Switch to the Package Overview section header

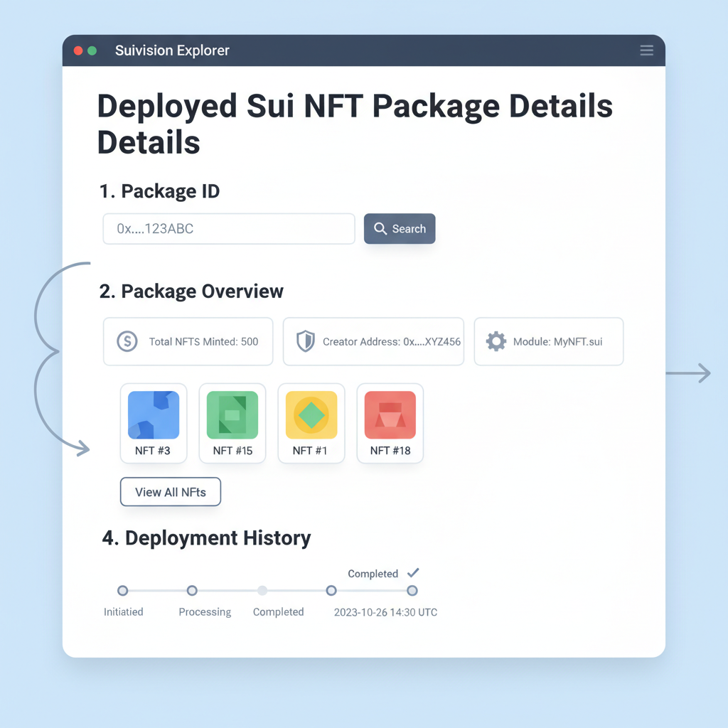(191, 291)
